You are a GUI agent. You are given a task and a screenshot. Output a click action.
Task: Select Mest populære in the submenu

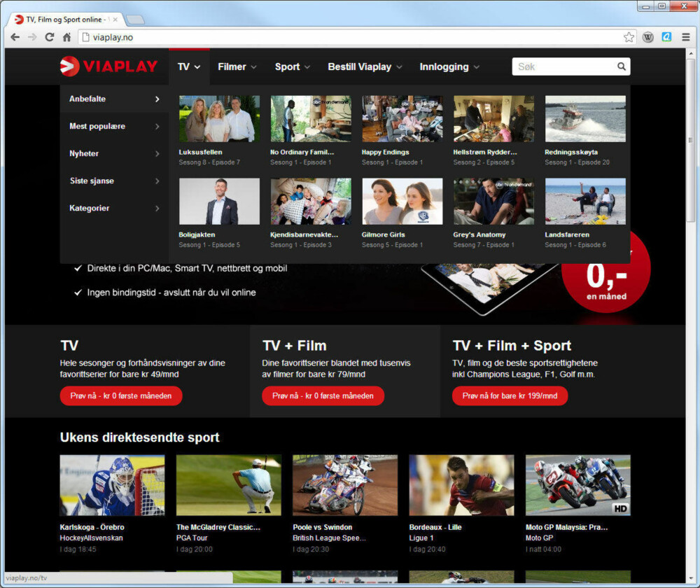point(114,127)
